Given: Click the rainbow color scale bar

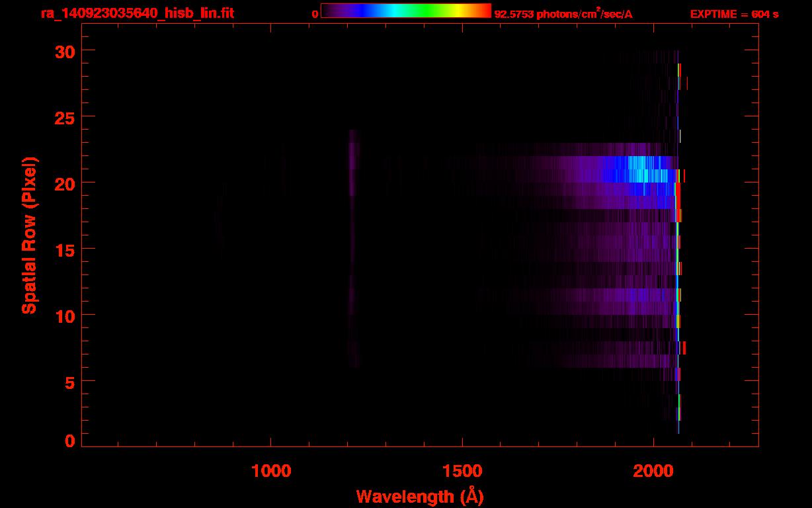Looking at the screenshot, I should pos(406,11).
